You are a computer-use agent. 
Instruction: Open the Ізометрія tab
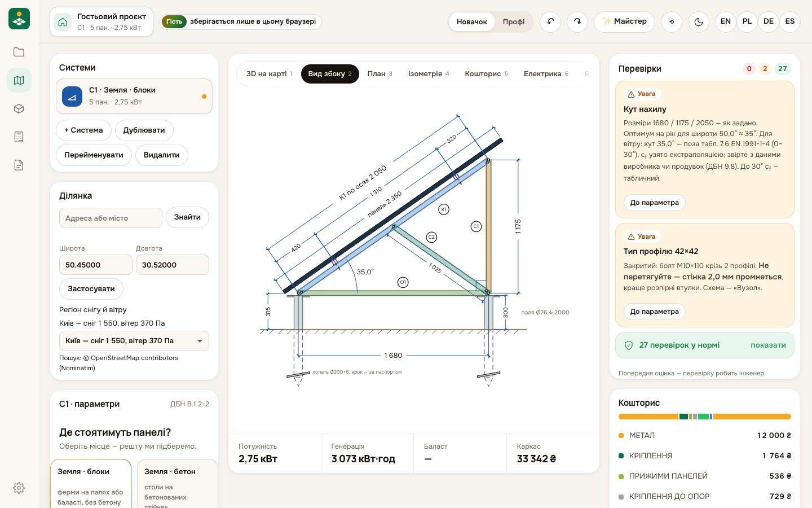pyautogui.click(x=429, y=74)
